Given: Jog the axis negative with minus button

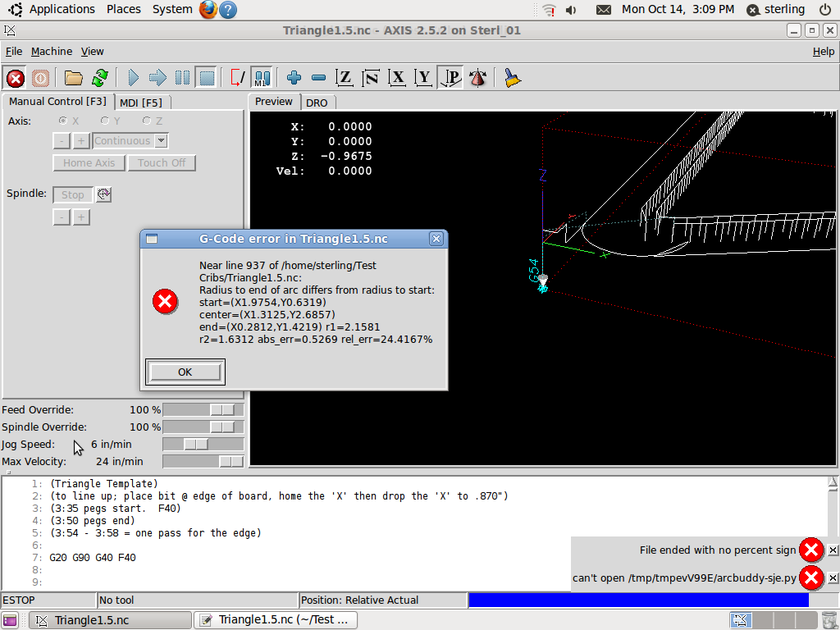Looking at the screenshot, I should click(62, 141).
